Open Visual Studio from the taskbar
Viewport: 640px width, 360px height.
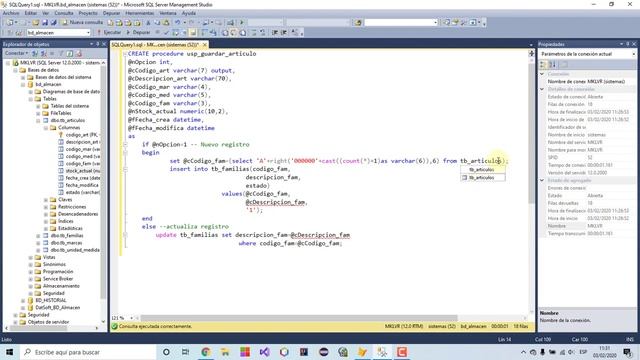(264, 352)
